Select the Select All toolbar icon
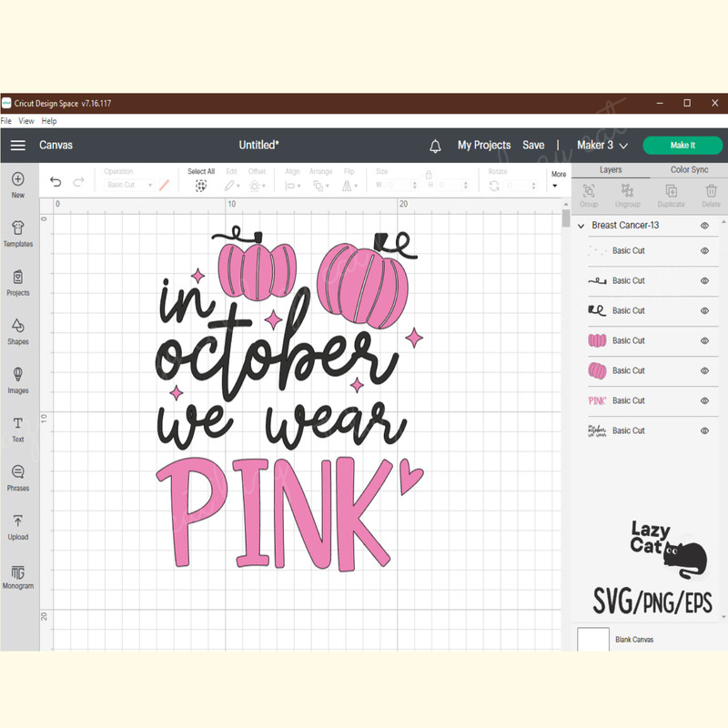This screenshot has height=728, width=728. tap(201, 184)
